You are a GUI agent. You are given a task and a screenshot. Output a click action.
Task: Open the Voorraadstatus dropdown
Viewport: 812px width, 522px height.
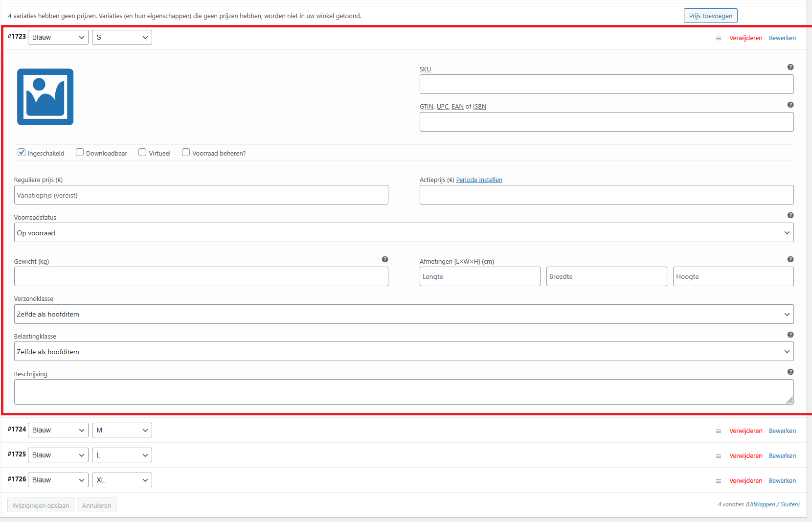[x=404, y=233]
